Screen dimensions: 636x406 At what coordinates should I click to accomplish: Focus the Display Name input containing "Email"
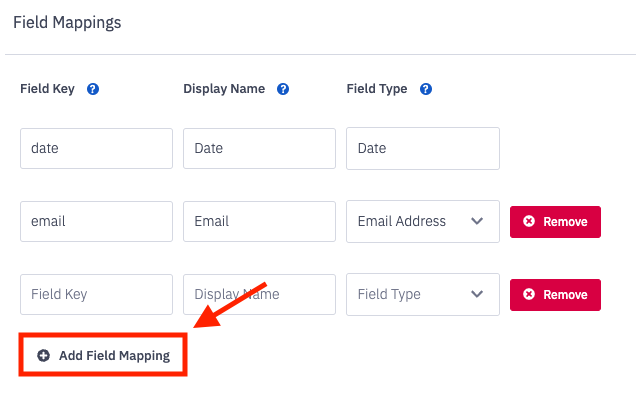pos(259,221)
